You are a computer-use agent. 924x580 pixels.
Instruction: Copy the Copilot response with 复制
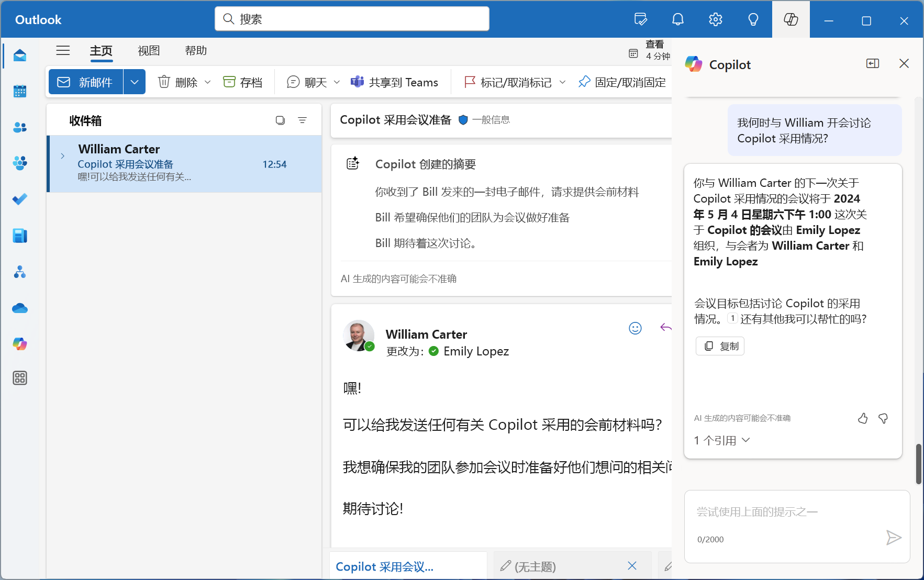pyautogui.click(x=720, y=346)
